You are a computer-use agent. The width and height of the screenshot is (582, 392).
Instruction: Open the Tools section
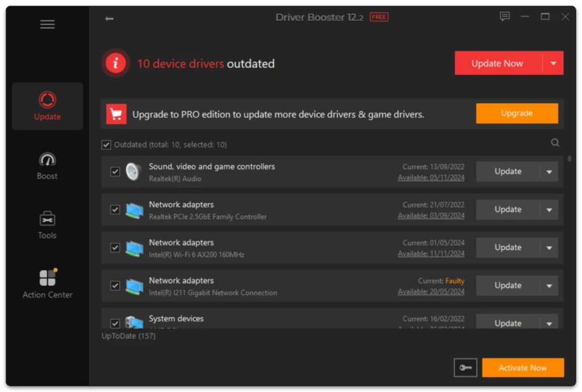(47, 225)
